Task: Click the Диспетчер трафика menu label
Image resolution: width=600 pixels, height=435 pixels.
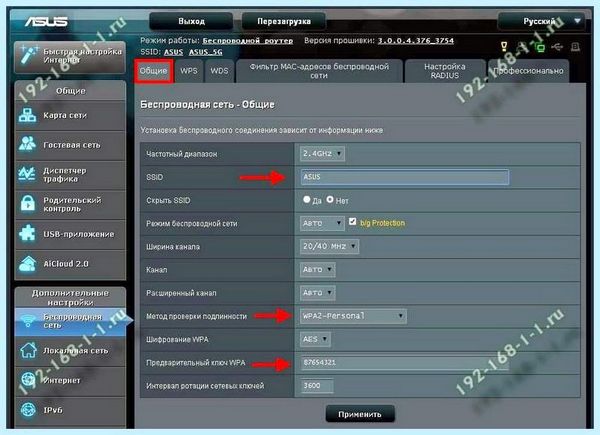Action: coord(65,174)
